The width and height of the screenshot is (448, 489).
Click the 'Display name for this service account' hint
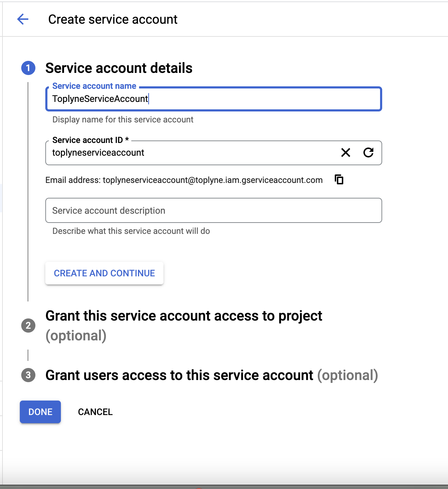[123, 120]
